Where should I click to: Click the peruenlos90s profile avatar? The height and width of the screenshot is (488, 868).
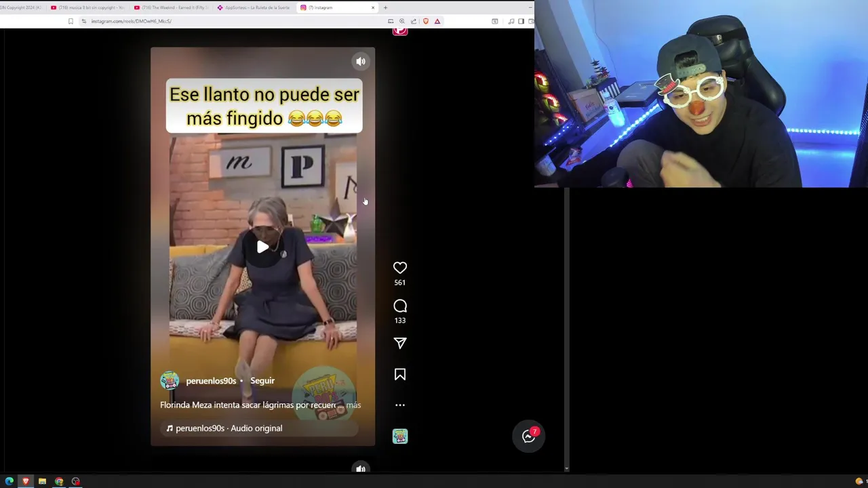click(x=170, y=381)
